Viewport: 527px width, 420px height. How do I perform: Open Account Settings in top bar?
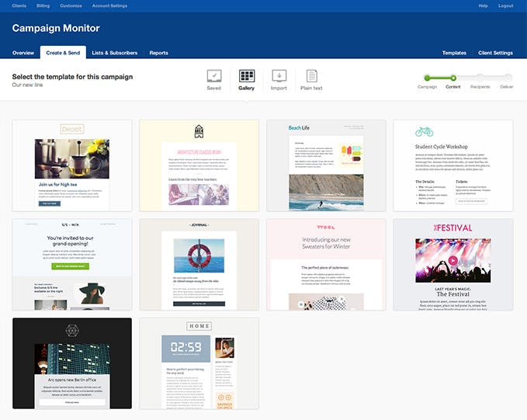(109, 5)
